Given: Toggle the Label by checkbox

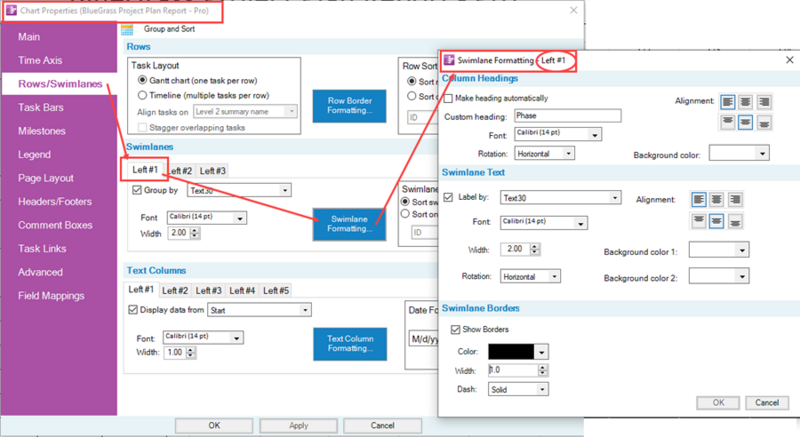Looking at the screenshot, I should [448, 197].
